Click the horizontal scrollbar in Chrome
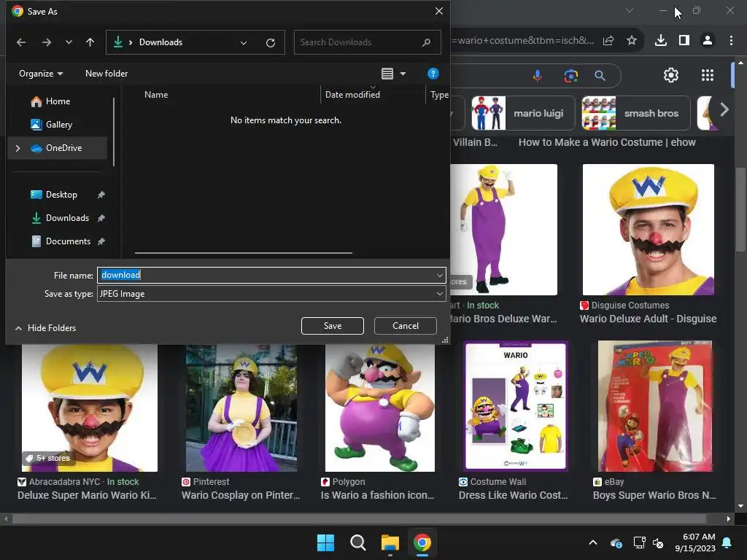This screenshot has width=747, height=560. coord(360,518)
